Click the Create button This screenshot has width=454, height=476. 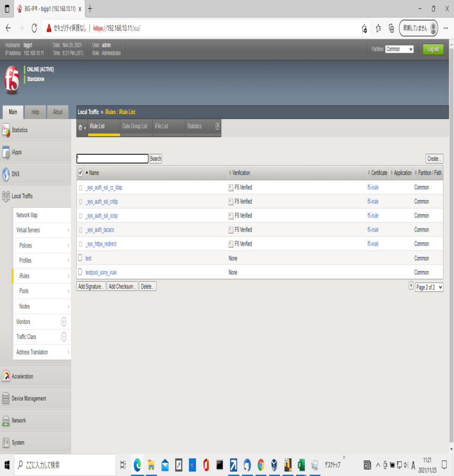(x=434, y=159)
